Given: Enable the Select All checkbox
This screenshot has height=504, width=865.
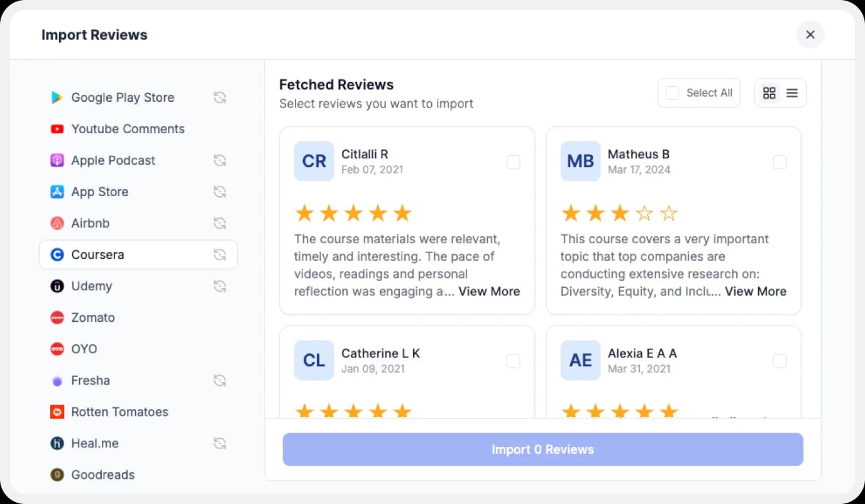Looking at the screenshot, I should coord(673,92).
